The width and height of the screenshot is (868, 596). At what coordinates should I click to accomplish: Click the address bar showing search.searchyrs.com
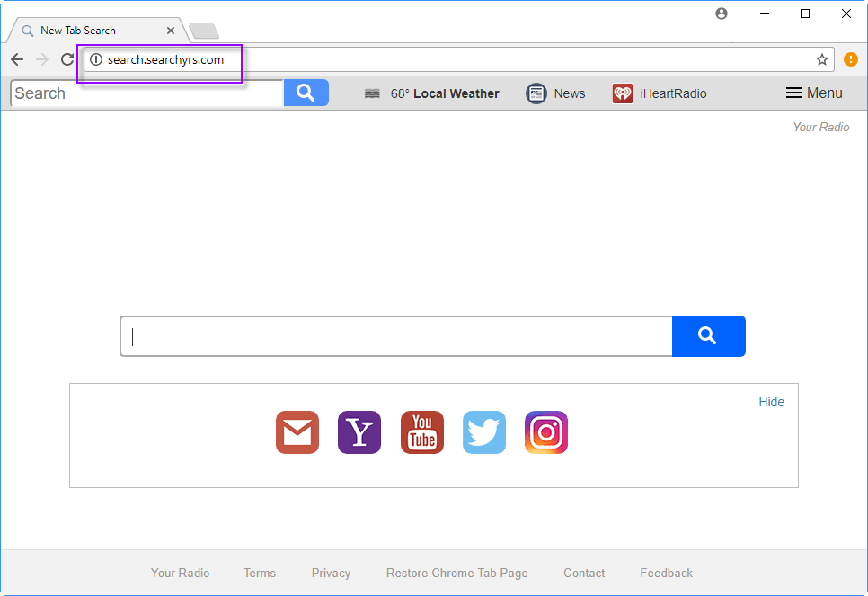coord(458,59)
